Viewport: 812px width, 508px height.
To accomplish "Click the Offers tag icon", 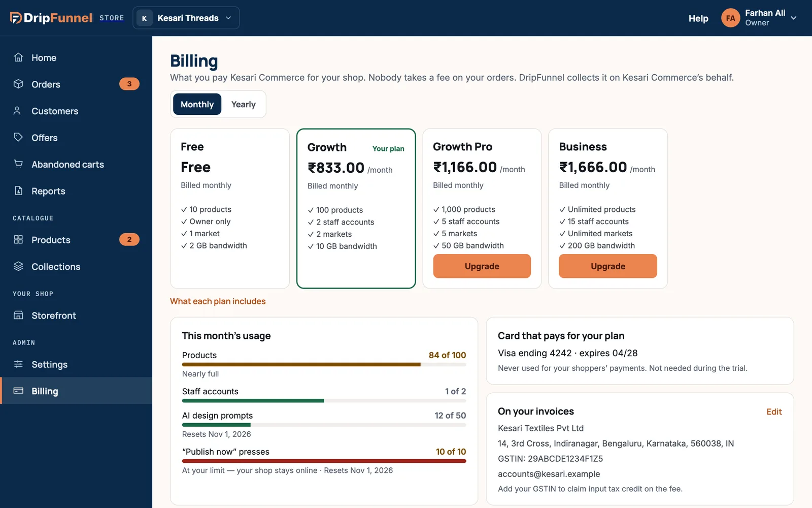I will [18, 137].
